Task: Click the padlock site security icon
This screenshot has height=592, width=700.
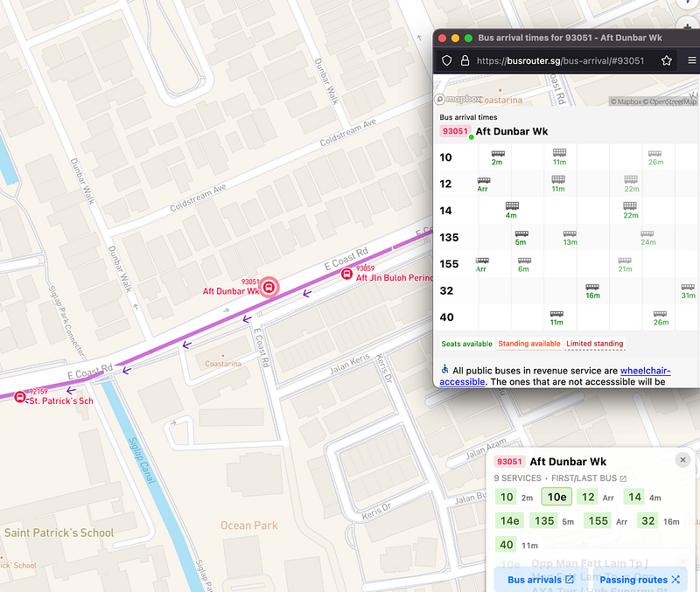Action: click(x=465, y=60)
